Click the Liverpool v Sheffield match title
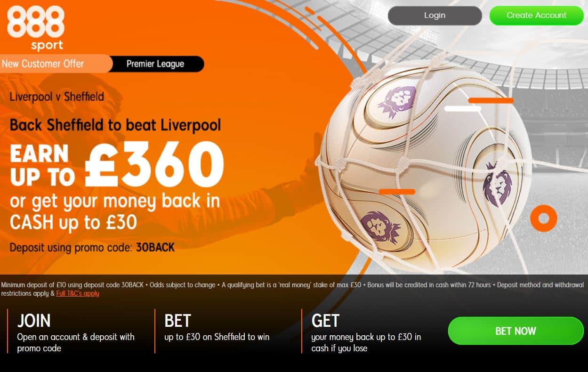The height and width of the screenshot is (372, 588). pos(57,97)
